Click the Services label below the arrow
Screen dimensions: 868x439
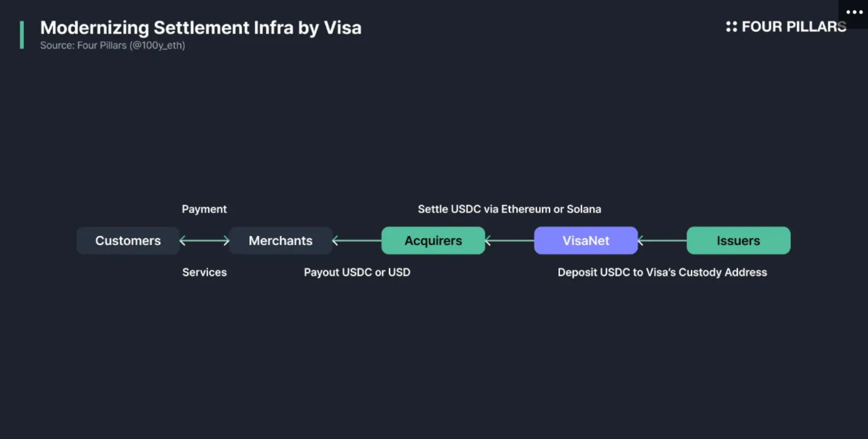(x=204, y=272)
